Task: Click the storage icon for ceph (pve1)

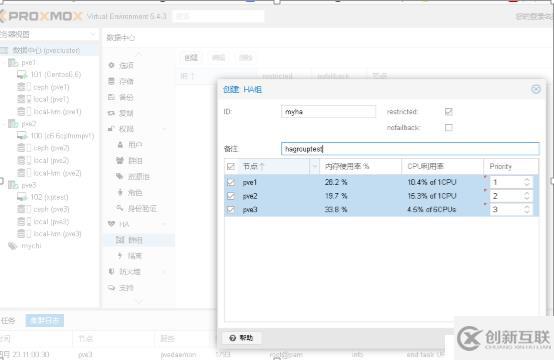Action: [x=24, y=87]
